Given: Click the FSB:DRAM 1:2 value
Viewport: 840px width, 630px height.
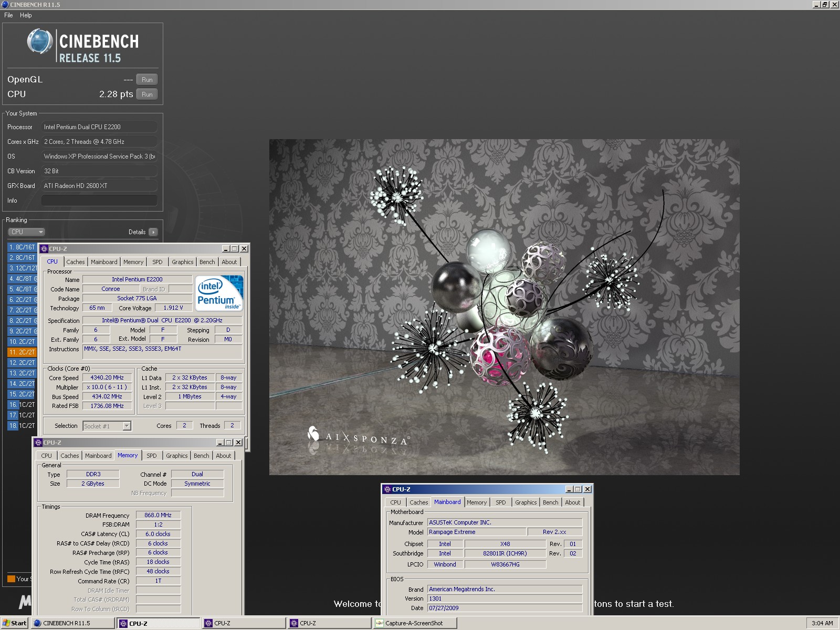Looking at the screenshot, I should point(158,525).
